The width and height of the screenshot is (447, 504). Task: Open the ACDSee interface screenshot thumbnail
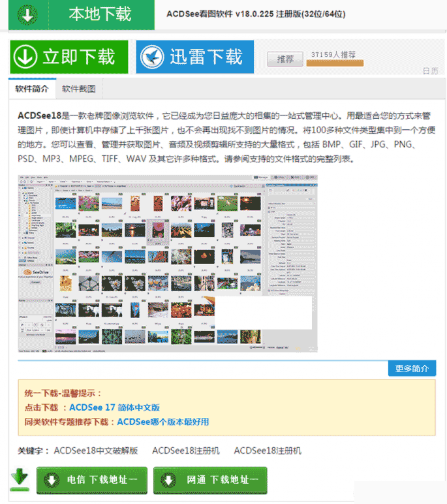click(168, 263)
